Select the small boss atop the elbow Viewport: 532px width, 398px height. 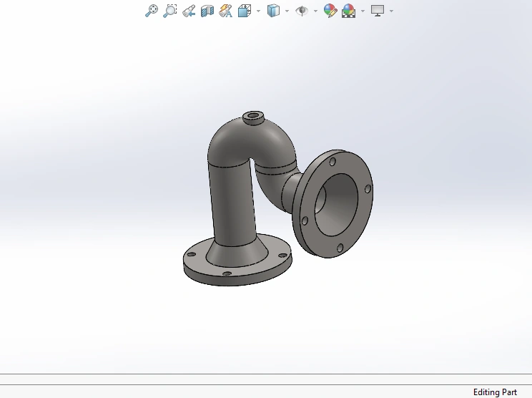click(x=253, y=118)
